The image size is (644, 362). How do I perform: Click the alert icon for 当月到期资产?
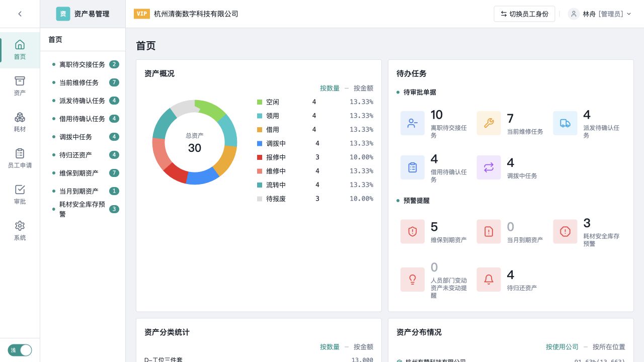(489, 231)
